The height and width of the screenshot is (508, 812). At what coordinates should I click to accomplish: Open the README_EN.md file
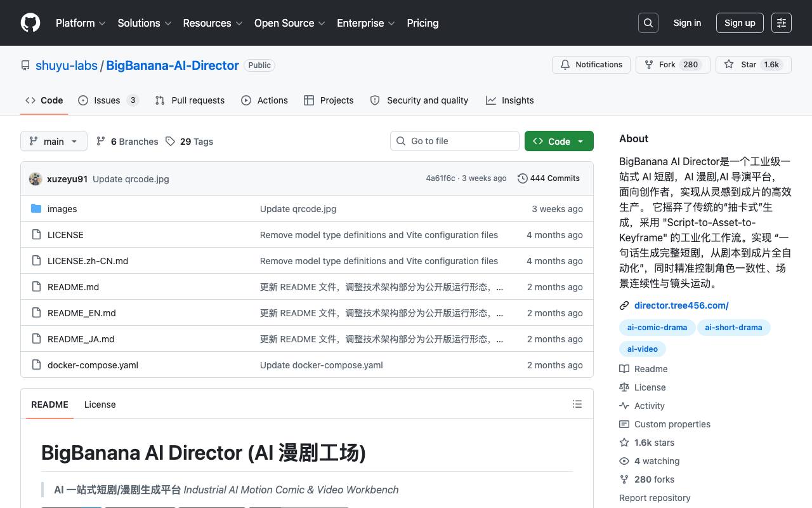(82, 313)
